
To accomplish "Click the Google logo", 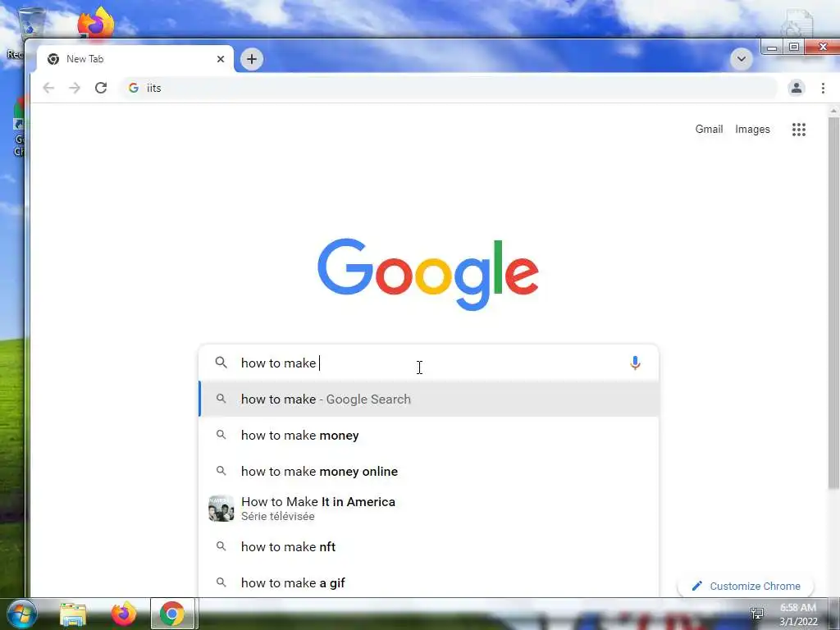I will 428,274.
